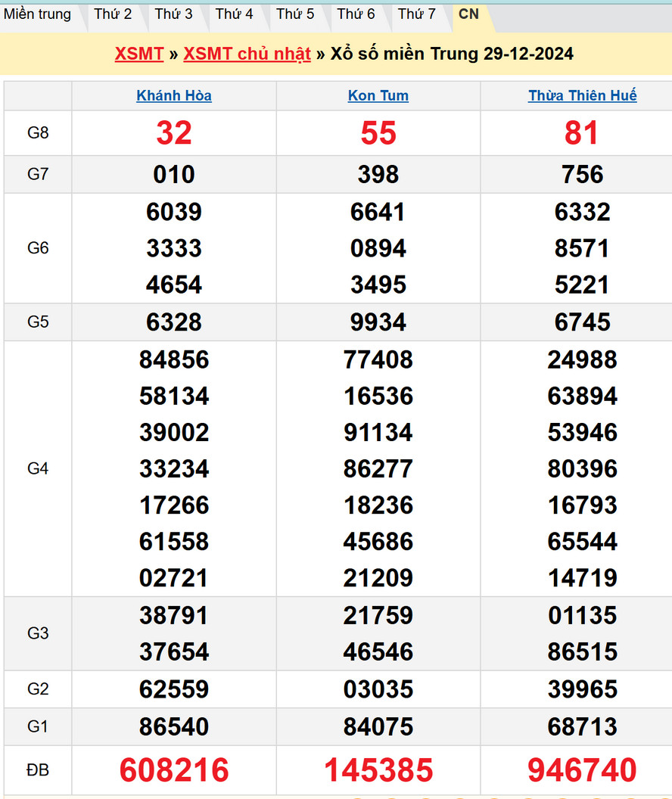
Task: Follow the XSMT breadcrumb link
Action: (x=139, y=54)
